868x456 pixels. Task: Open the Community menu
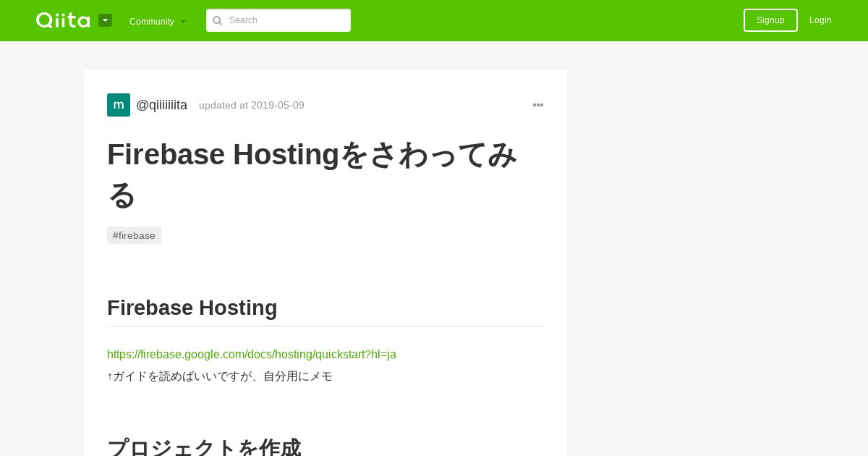coord(158,21)
